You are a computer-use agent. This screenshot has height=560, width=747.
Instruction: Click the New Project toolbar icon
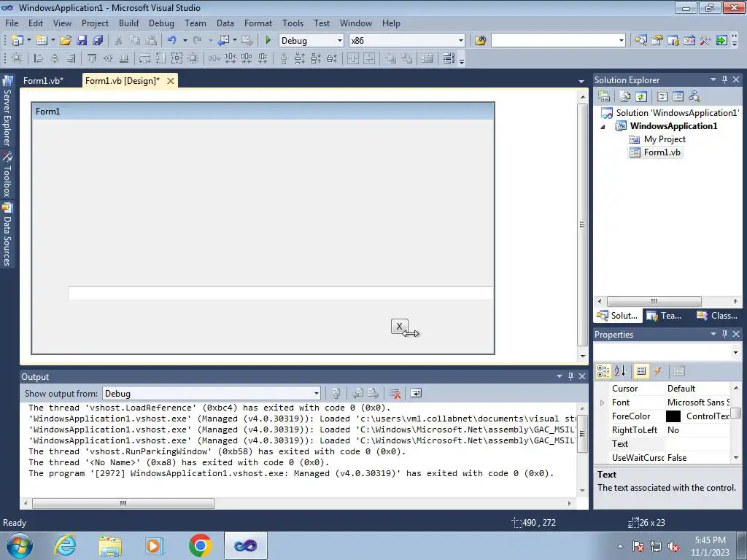[18, 41]
